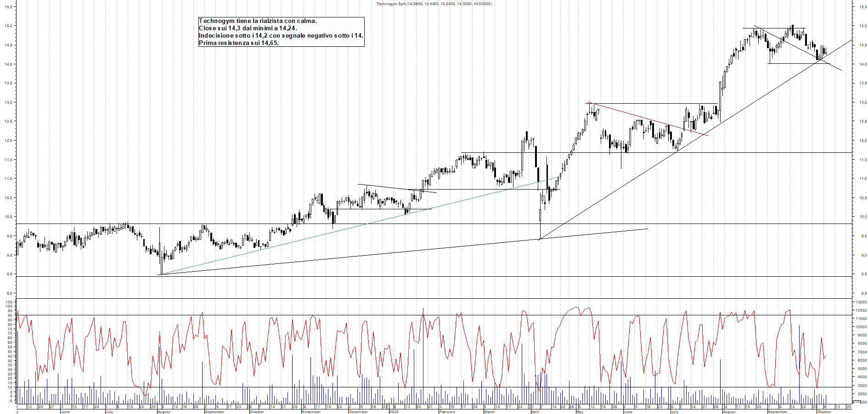This screenshot has height=414, width=868.
Task: Select the 2025 year label on time axis
Action: [x=394, y=412]
